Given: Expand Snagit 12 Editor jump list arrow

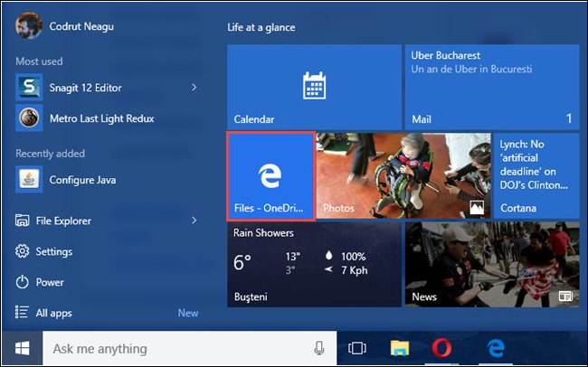Looking at the screenshot, I should (x=194, y=88).
